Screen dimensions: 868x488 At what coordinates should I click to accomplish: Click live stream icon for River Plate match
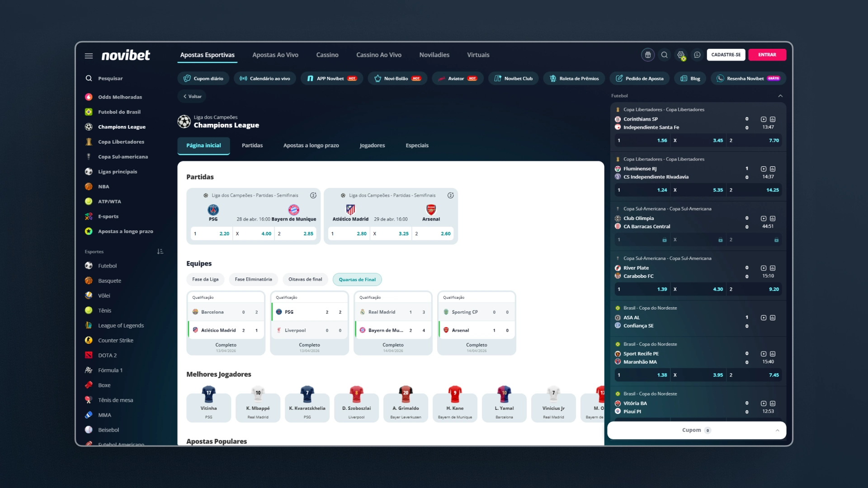[764, 268]
